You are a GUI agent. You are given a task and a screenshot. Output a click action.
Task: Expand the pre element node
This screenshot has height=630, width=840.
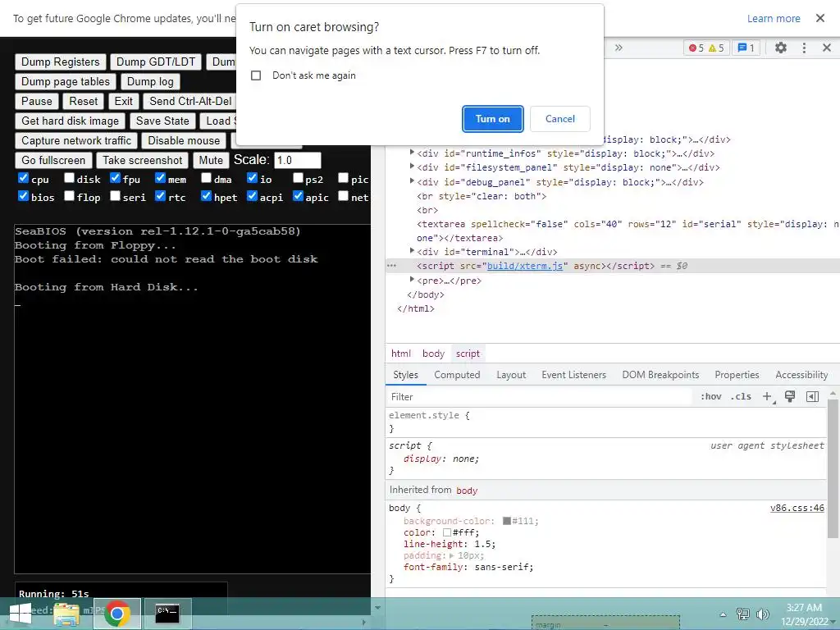[412, 280]
